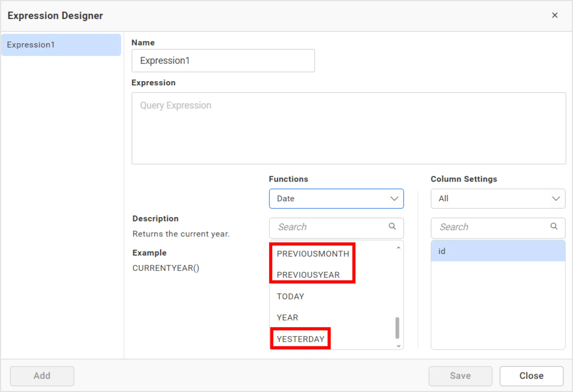Image resolution: width=573 pixels, height=392 pixels.
Task: Select the id column under Column Settings
Action: [x=497, y=251]
